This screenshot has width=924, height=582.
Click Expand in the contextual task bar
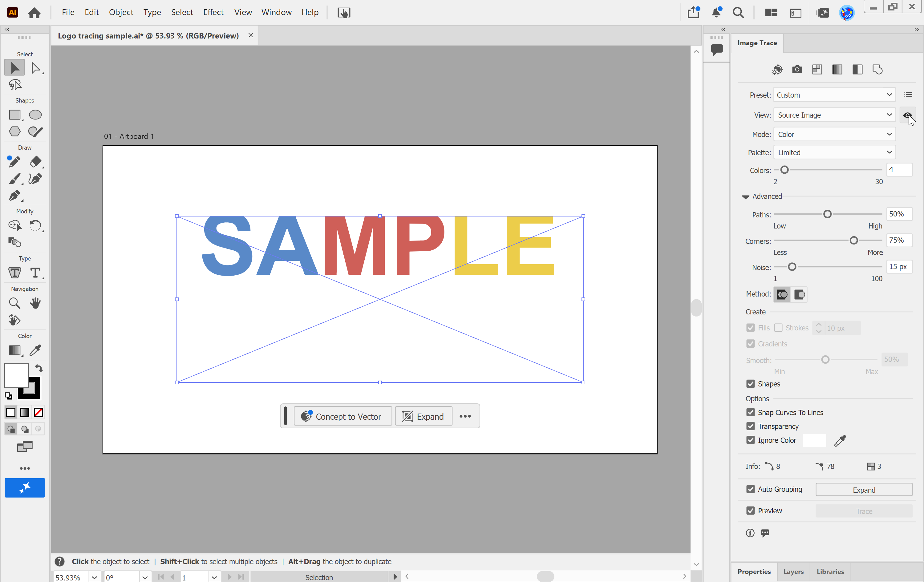coord(423,416)
